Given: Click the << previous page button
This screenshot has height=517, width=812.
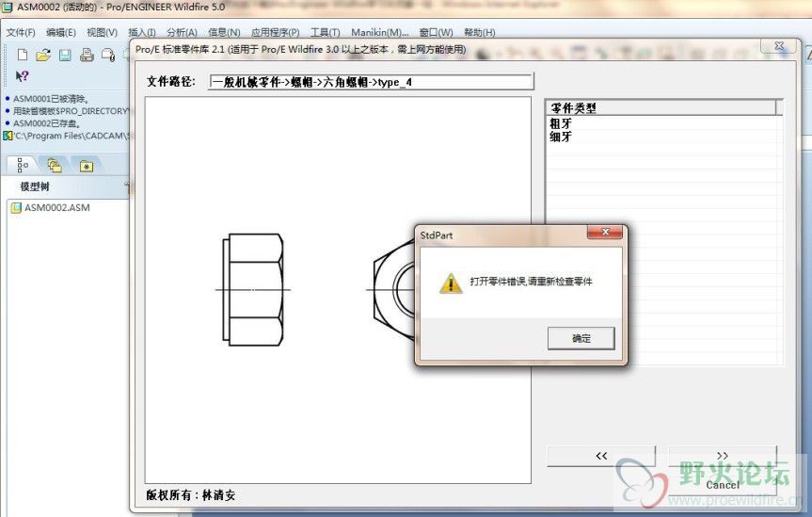Looking at the screenshot, I should 600,456.
